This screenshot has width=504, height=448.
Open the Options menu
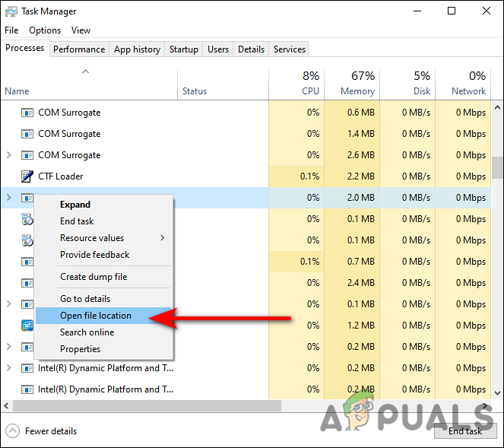45,30
